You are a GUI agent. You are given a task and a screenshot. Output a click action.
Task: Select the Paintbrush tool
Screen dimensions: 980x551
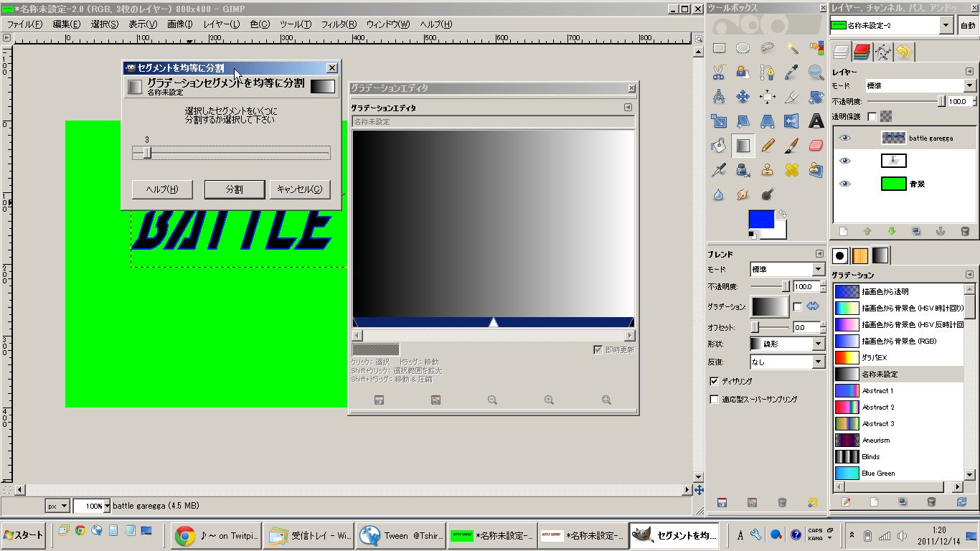tap(792, 146)
